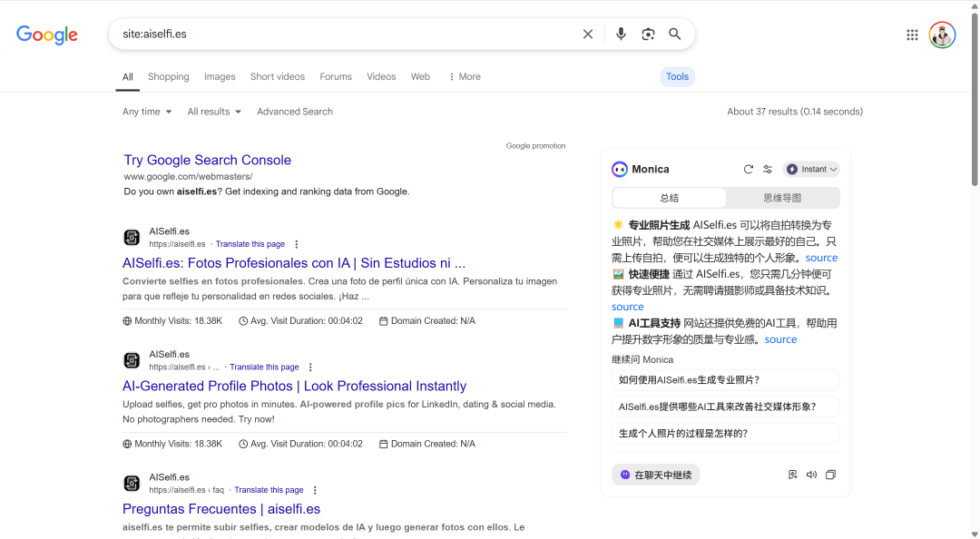The image size is (980, 539).
Task: Click www.google.com/webmasters/ URL text
Action: coord(188,176)
